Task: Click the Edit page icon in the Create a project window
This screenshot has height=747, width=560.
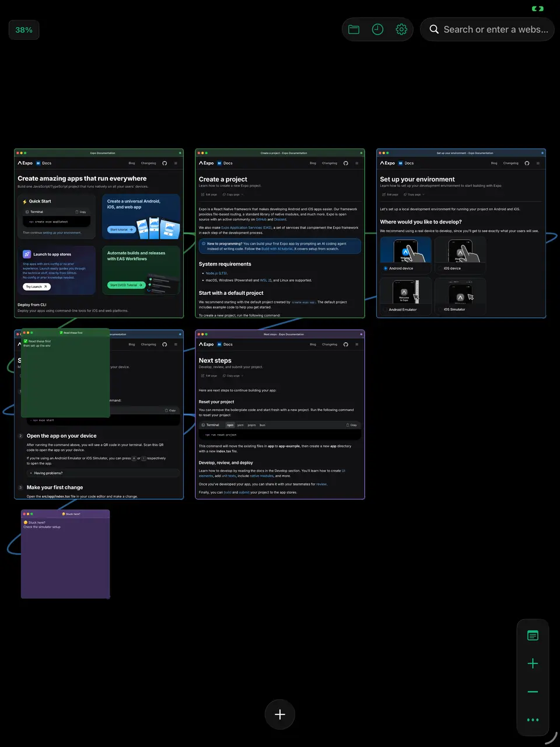Action: pos(202,194)
